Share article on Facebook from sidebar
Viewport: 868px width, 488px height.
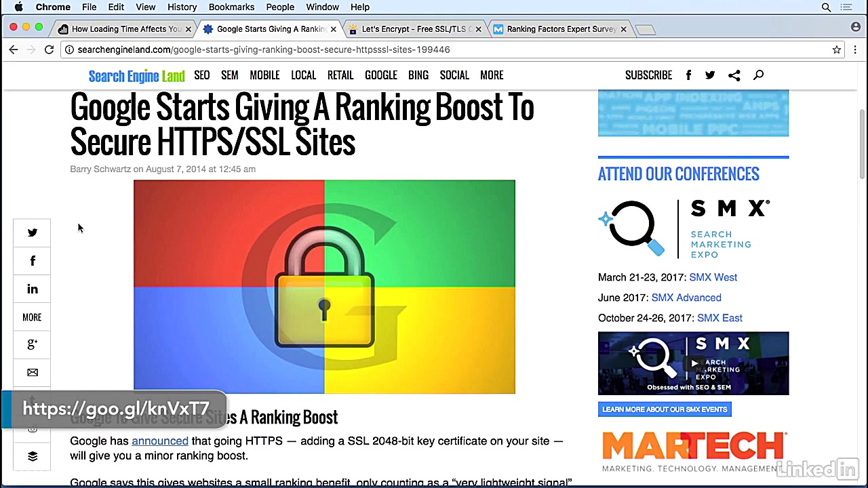(x=32, y=261)
